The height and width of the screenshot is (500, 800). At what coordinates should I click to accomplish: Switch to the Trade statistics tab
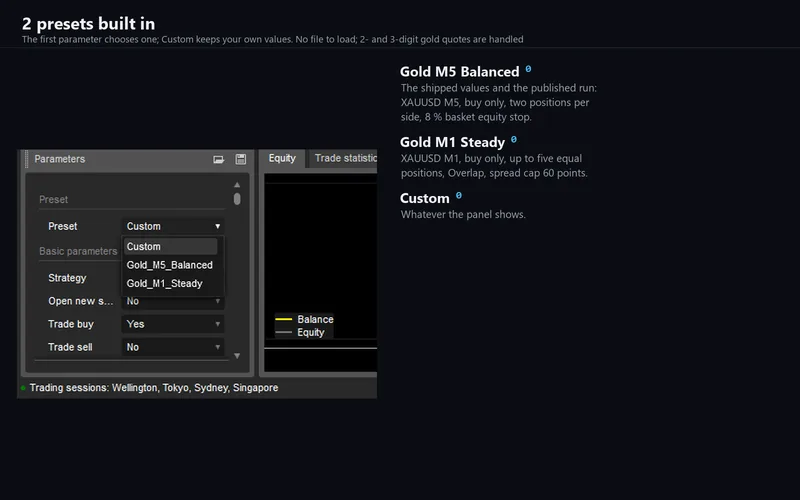click(x=343, y=158)
